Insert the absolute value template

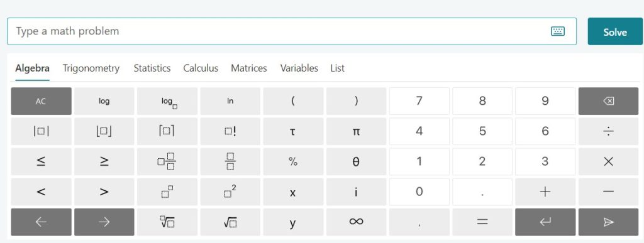41,131
